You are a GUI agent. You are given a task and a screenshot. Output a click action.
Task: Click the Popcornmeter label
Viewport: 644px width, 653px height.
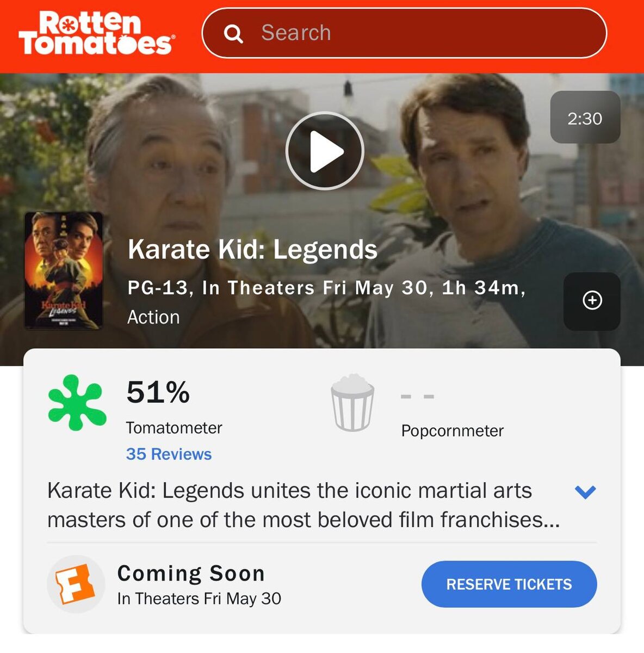tap(452, 431)
